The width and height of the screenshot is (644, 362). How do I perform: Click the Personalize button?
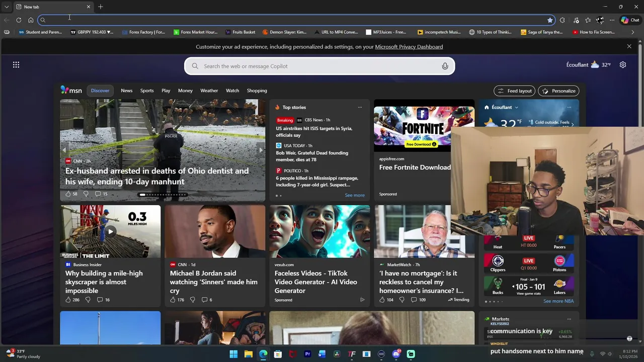(x=558, y=91)
